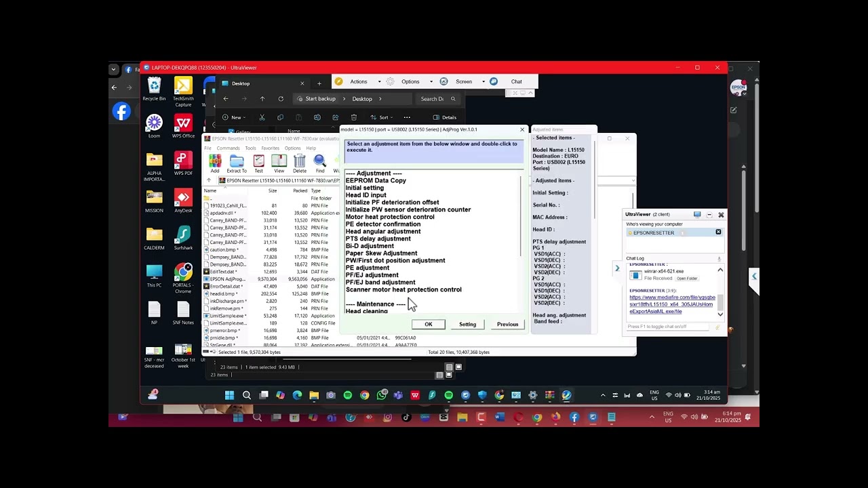The width and height of the screenshot is (868, 488).
Task: Open MISSION folder on desktop
Action: tap(155, 201)
